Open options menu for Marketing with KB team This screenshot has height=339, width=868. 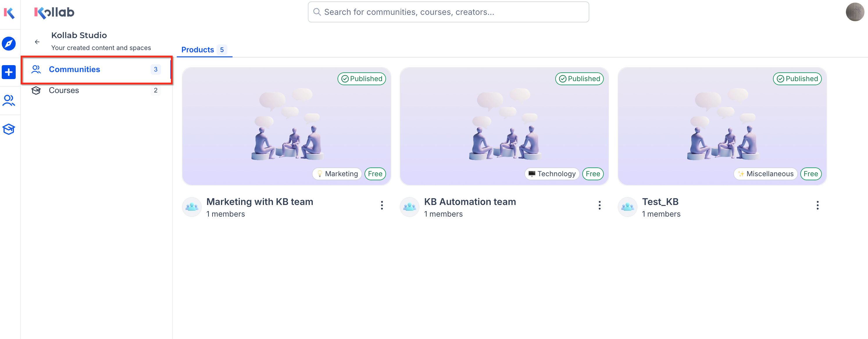pyautogui.click(x=381, y=205)
